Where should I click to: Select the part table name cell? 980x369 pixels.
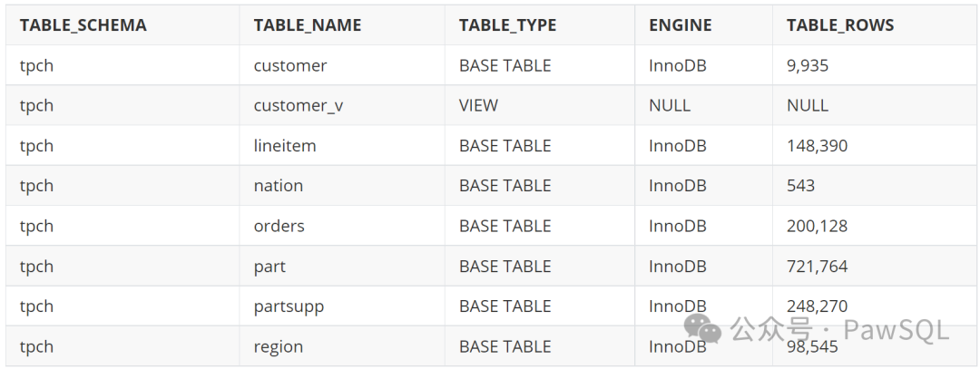point(269,267)
